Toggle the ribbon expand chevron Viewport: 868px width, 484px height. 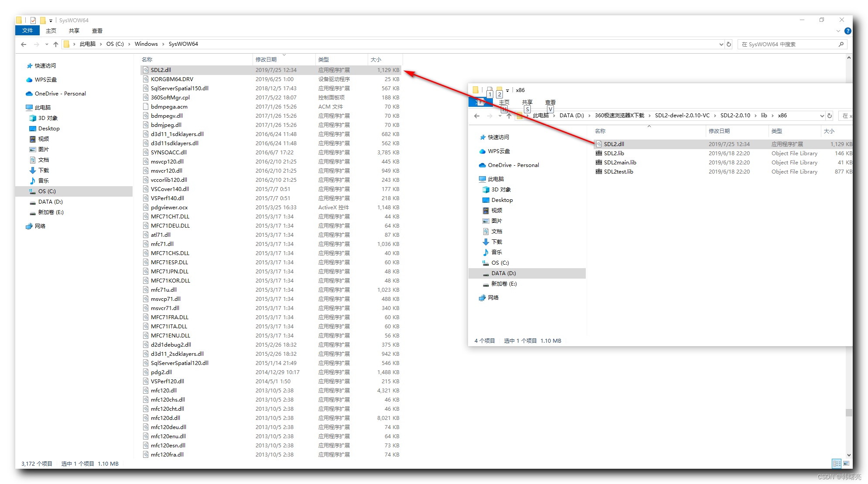(x=837, y=31)
